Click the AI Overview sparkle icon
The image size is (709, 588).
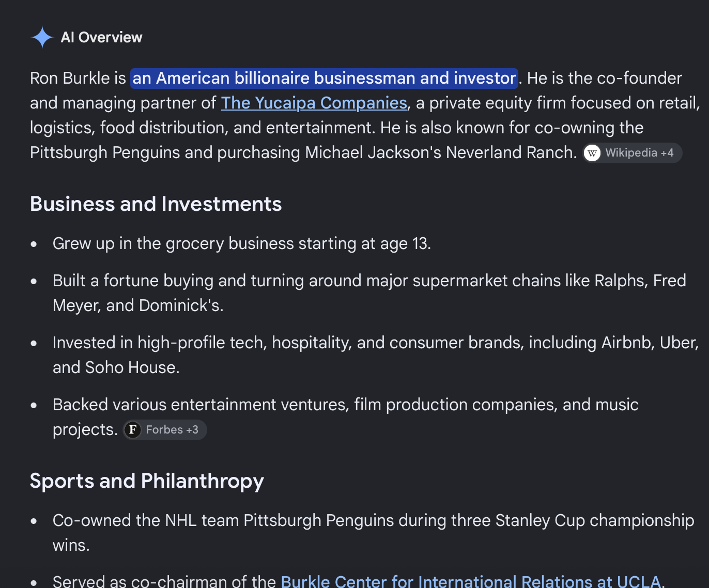tap(42, 37)
